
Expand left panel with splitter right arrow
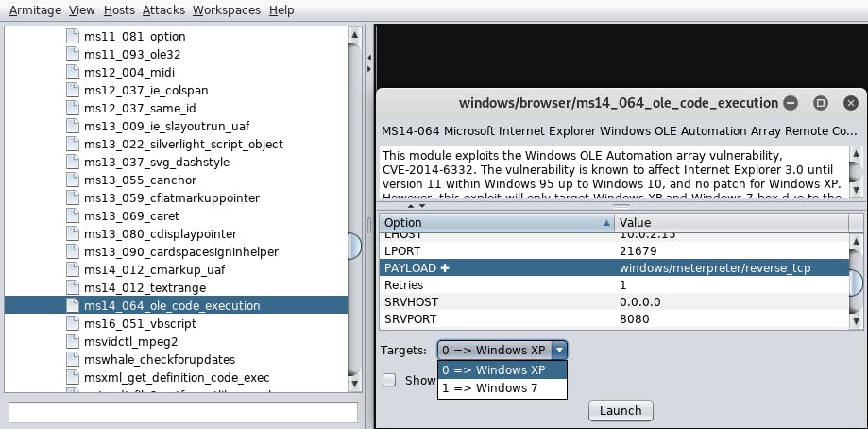tap(369, 69)
